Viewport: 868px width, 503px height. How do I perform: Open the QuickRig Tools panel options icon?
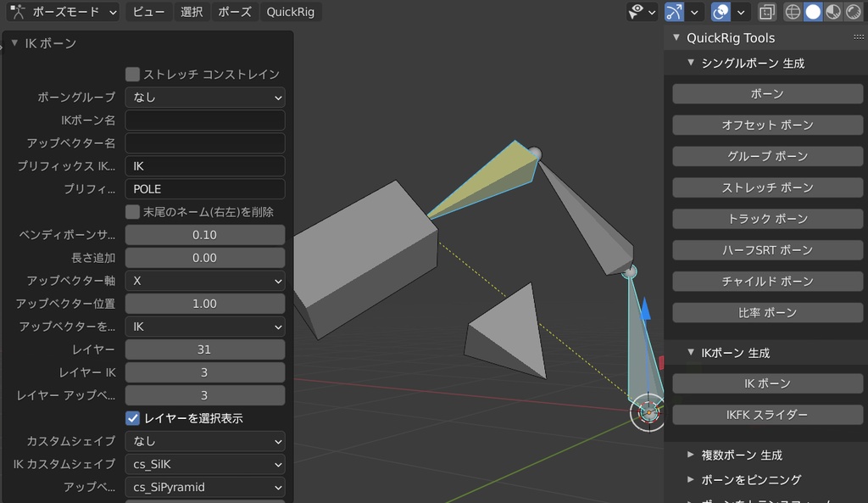[x=858, y=37]
